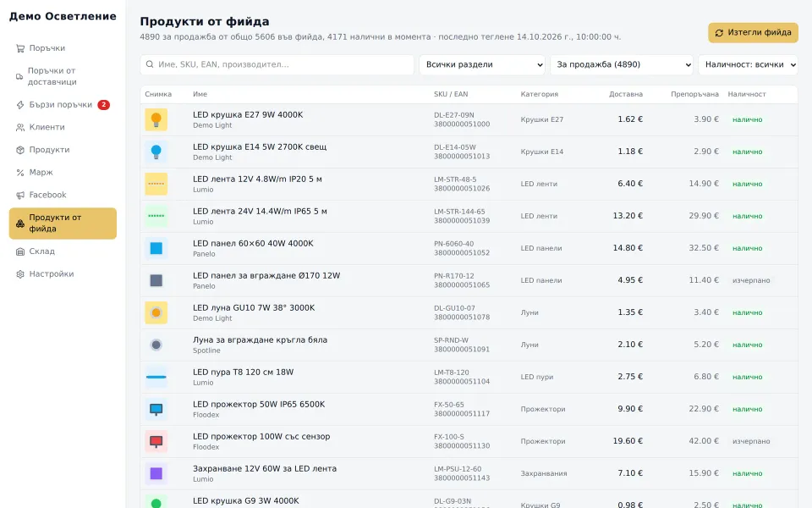Click the lightning icon beside Бързи поръчки
812x508 pixels.
20,105
